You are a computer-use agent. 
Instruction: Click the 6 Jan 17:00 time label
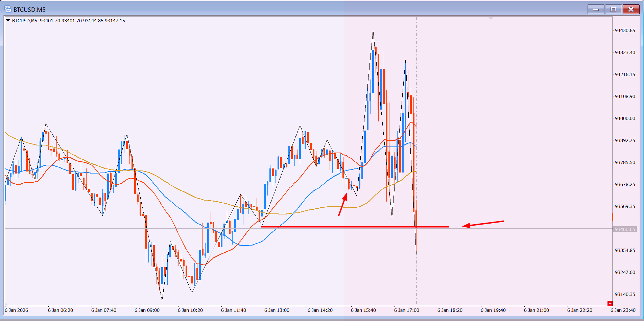click(406, 310)
